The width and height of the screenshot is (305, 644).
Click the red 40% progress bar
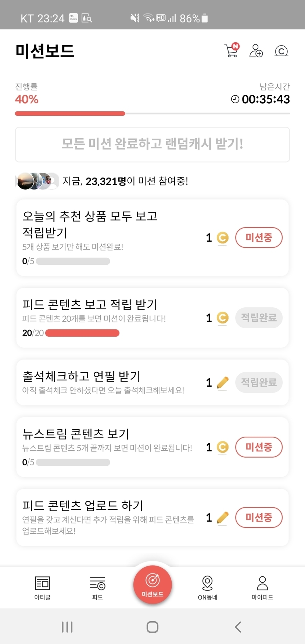[x=70, y=114]
